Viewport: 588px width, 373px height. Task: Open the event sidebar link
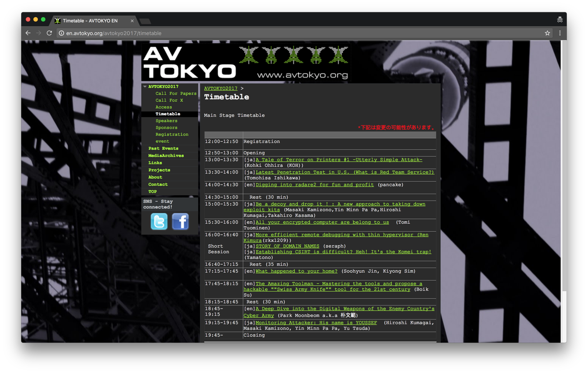pyautogui.click(x=162, y=141)
